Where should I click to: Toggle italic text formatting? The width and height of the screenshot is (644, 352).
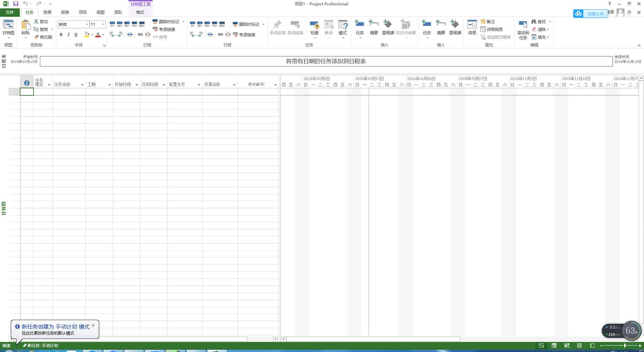(x=68, y=35)
